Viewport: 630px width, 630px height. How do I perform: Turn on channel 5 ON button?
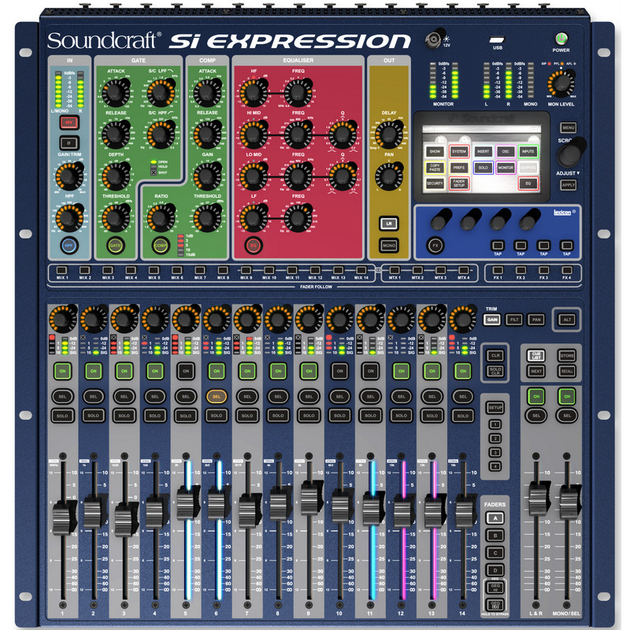click(186, 371)
